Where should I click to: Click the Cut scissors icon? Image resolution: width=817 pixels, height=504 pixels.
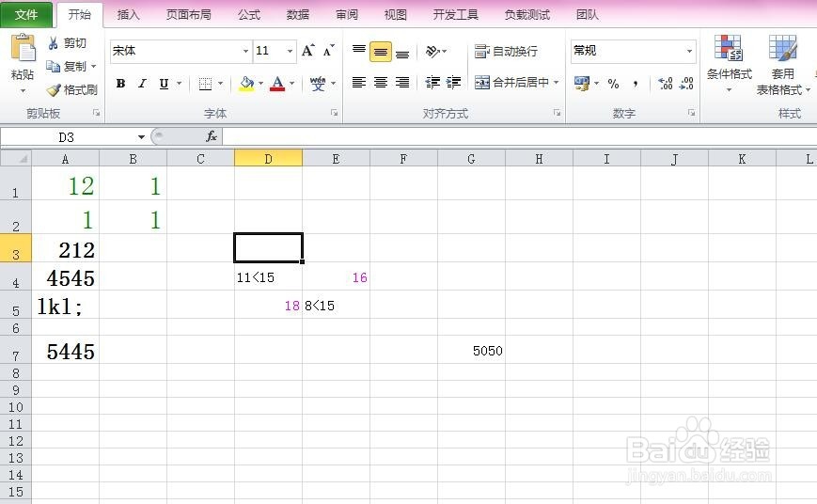[54, 43]
